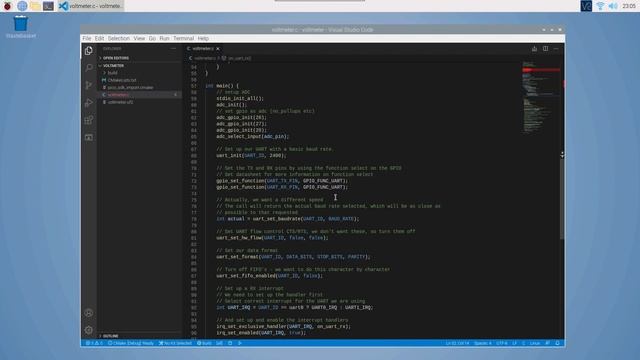Open the Wi-Fi network tray icon

[x=600, y=6]
